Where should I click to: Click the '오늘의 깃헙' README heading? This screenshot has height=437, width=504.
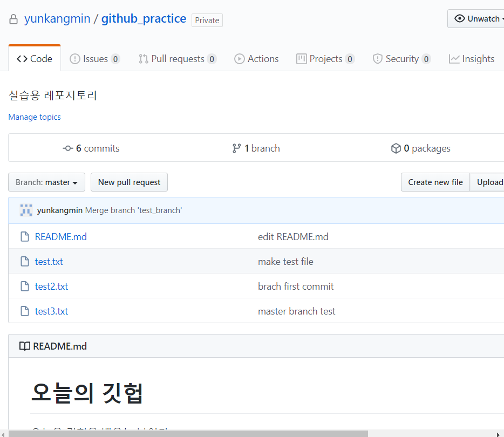click(x=87, y=393)
